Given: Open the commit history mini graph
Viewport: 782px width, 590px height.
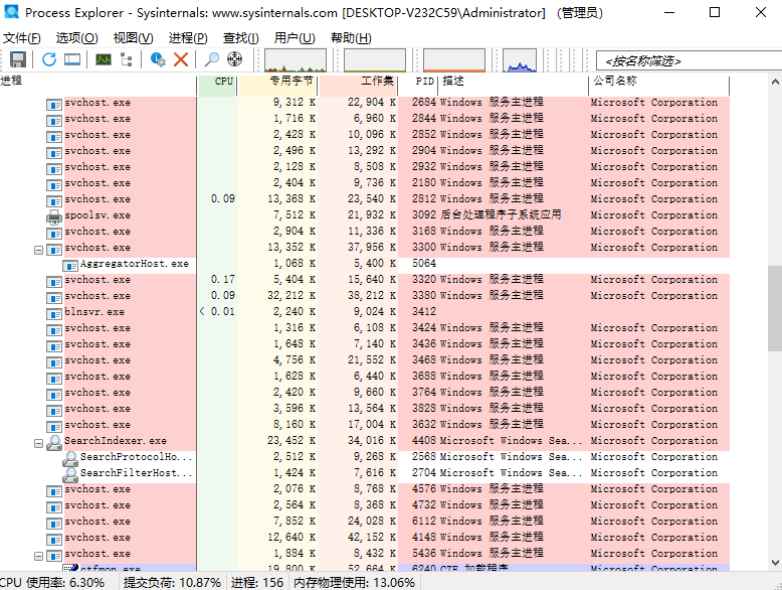Looking at the screenshot, I should pyautogui.click(x=375, y=60).
